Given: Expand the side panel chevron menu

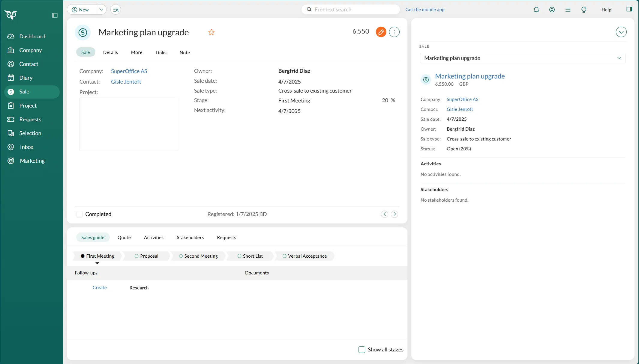Looking at the screenshot, I should 621,32.
